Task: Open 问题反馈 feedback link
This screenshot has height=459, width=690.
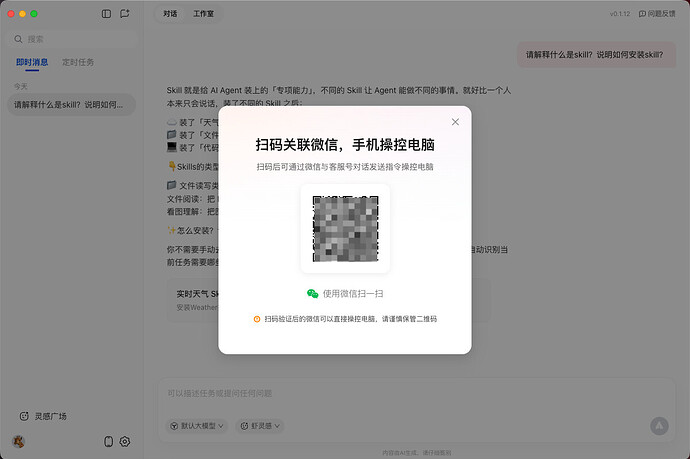Action: (x=657, y=14)
